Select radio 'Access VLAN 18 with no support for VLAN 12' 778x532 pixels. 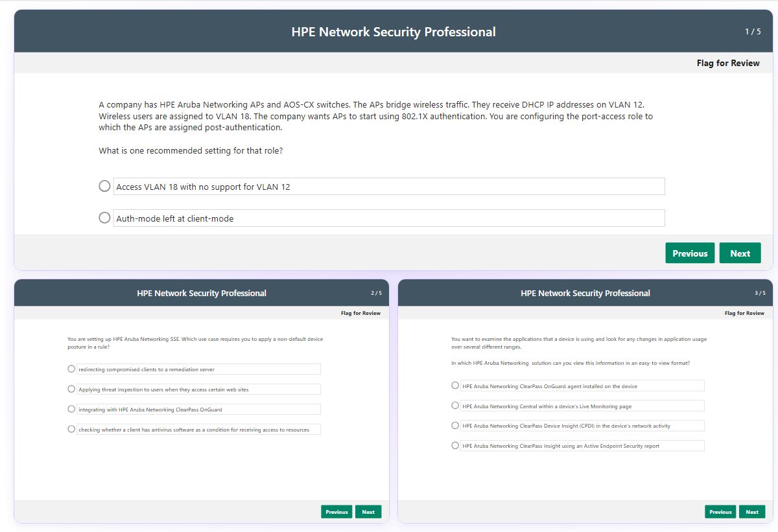click(104, 186)
